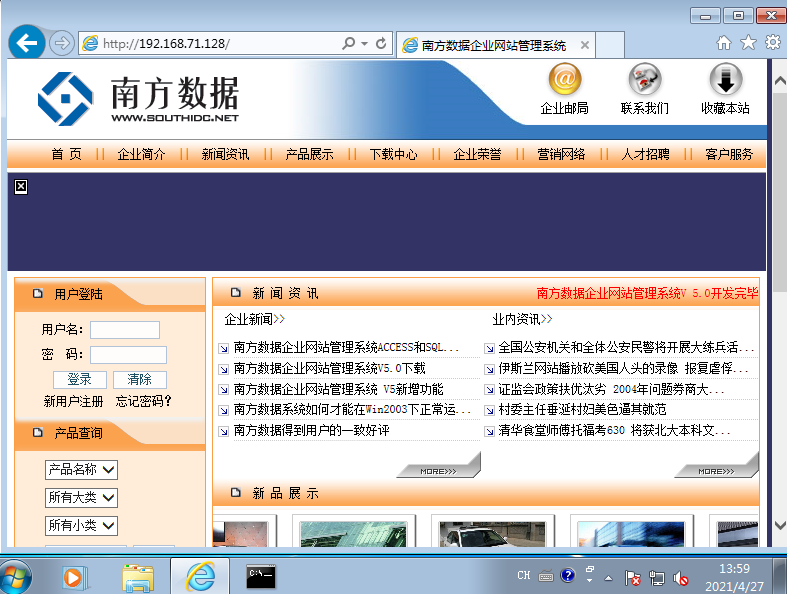This screenshot has width=787, height=594.
Task: Expand the 产品名称 dropdown
Action: (x=81, y=470)
